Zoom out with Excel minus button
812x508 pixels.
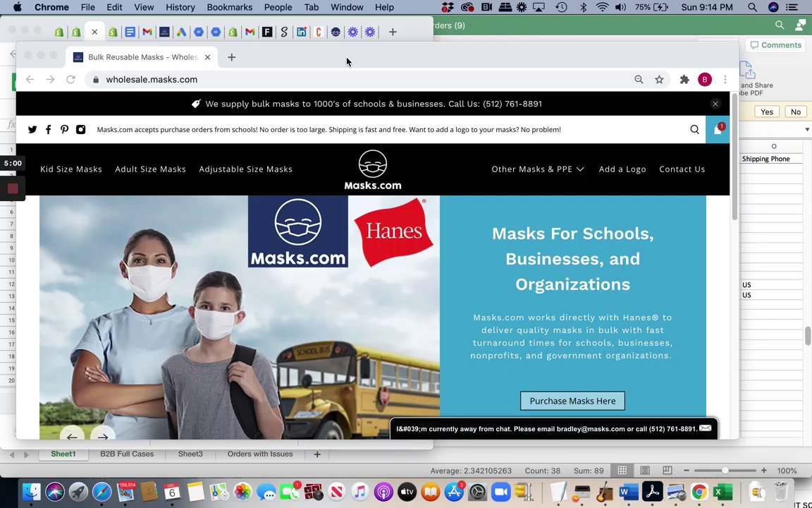coord(687,471)
